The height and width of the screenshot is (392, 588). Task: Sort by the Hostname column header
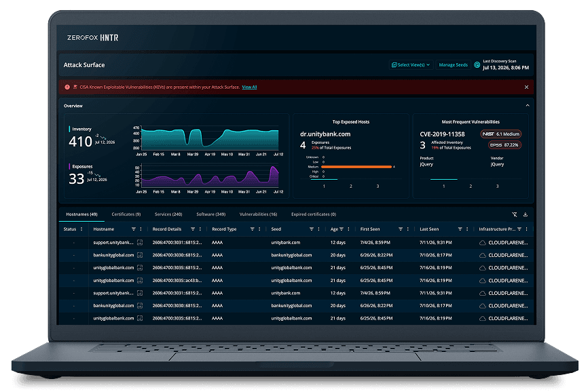point(103,229)
